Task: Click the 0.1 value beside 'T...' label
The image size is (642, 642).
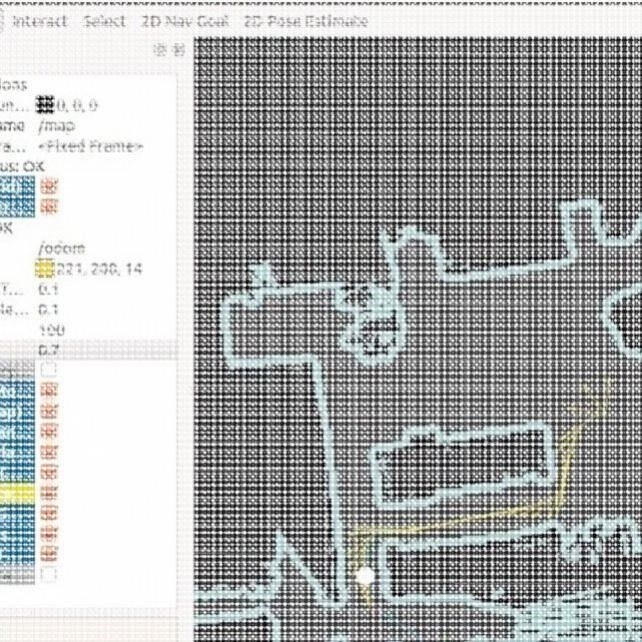Action: point(48,290)
